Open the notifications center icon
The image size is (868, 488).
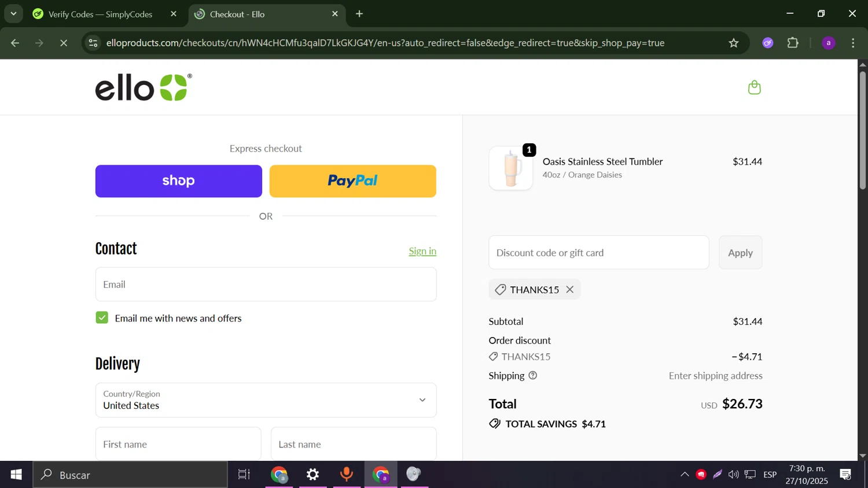[845, 475]
